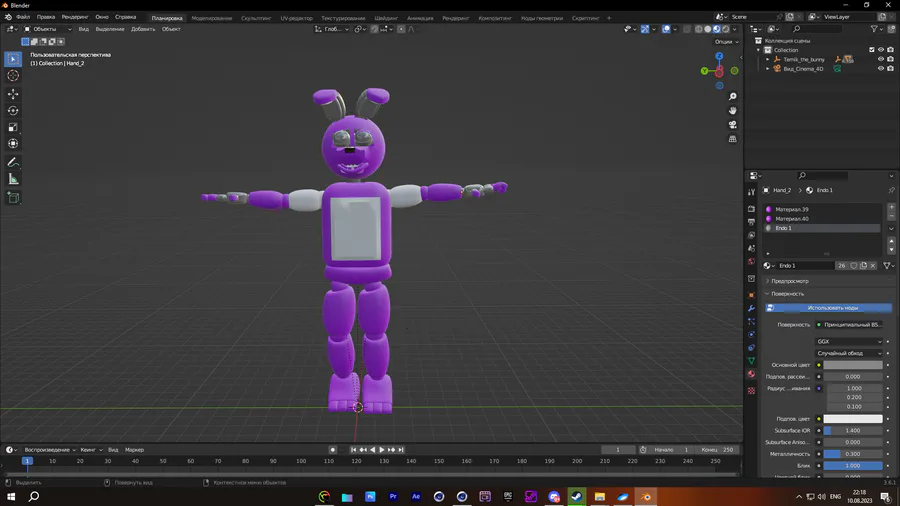Open the World properties tab
This screenshot has width=900, height=506.
coord(751,262)
